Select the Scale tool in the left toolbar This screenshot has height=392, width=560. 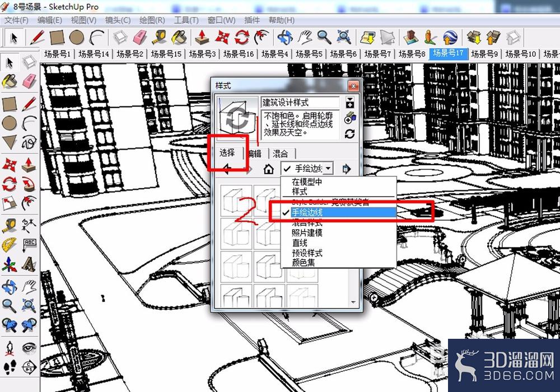coord(10,204)
